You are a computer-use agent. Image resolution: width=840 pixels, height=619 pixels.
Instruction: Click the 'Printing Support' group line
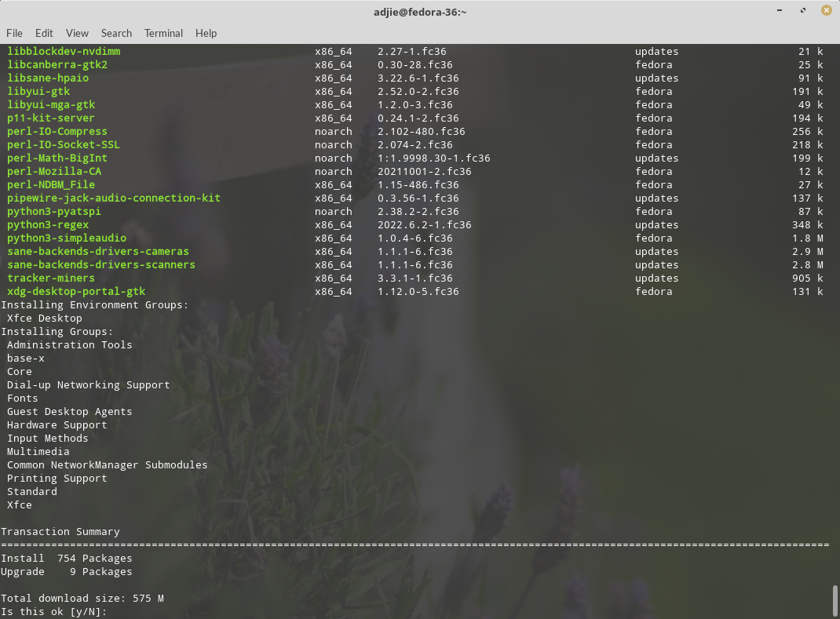pyautogui.click(x=57, y=479)
